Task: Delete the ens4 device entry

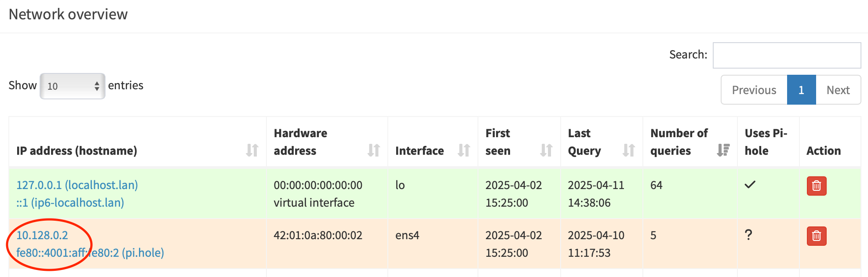Action: [816, 236]
